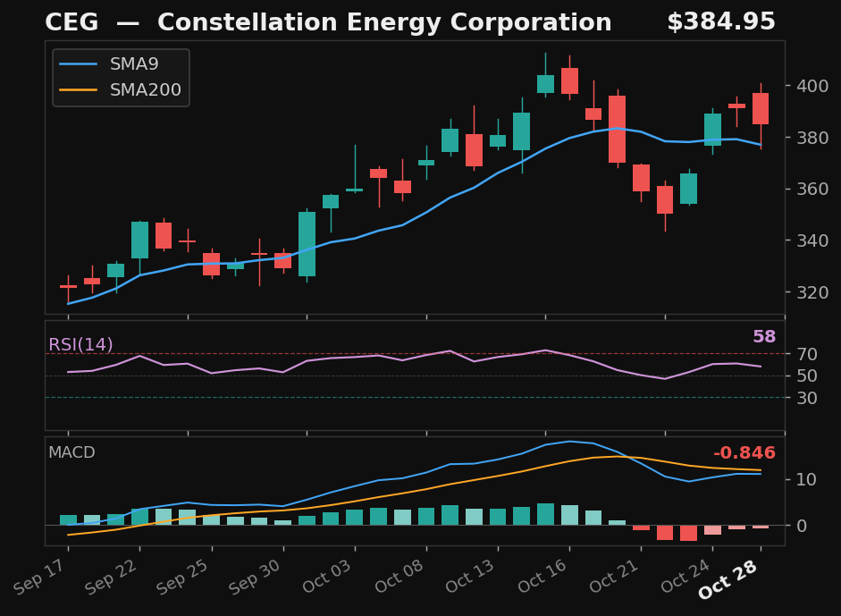
Task: Click the RSI(14) panel label
Action: coord(80,344)
